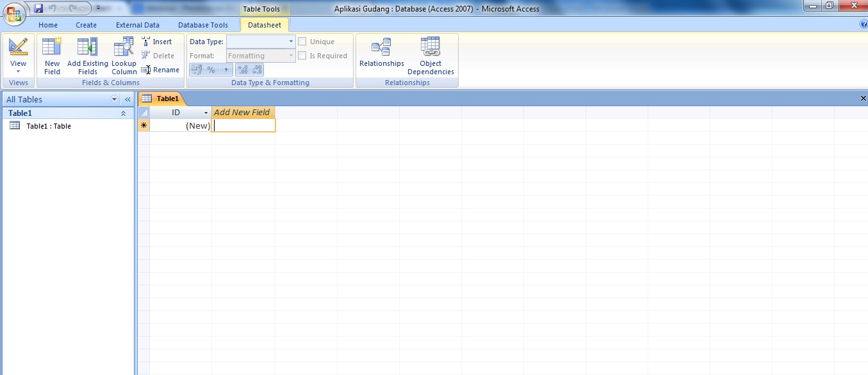
Task: Enable the Unique constraint checkbox
Action: click(x=302, y=41)
